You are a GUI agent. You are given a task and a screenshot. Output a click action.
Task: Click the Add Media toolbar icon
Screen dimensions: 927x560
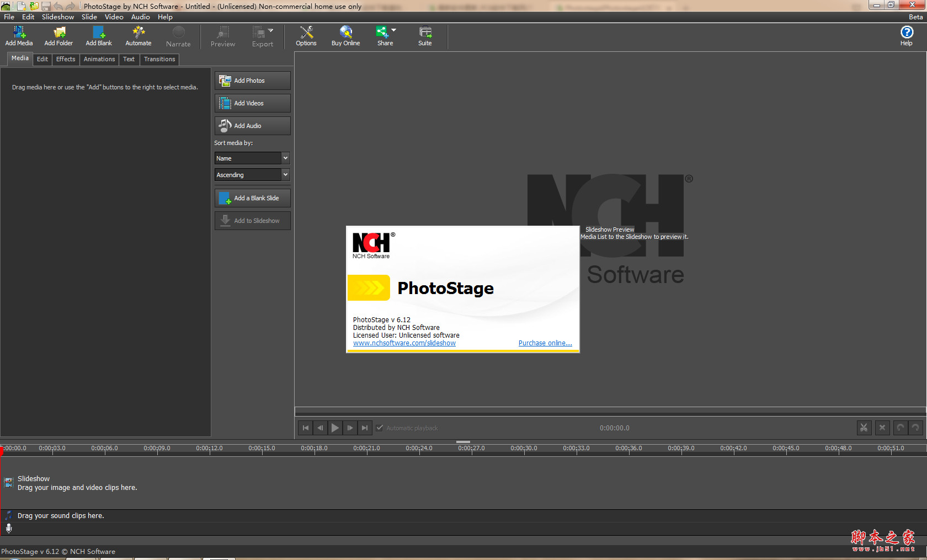[19, 36]
